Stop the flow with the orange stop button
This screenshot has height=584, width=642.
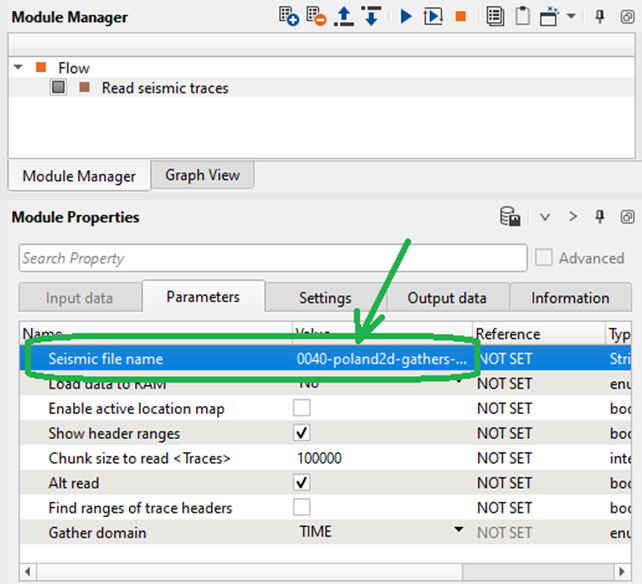[461, 17]
